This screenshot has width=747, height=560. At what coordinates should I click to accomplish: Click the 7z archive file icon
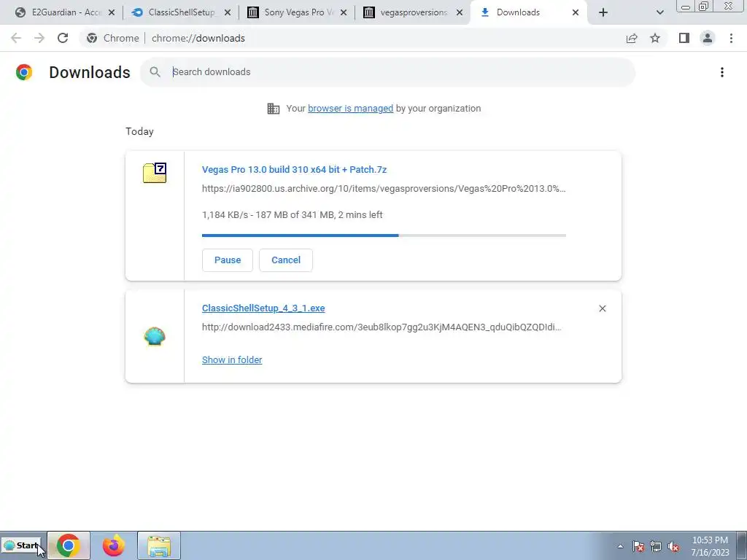coord(155,173)
